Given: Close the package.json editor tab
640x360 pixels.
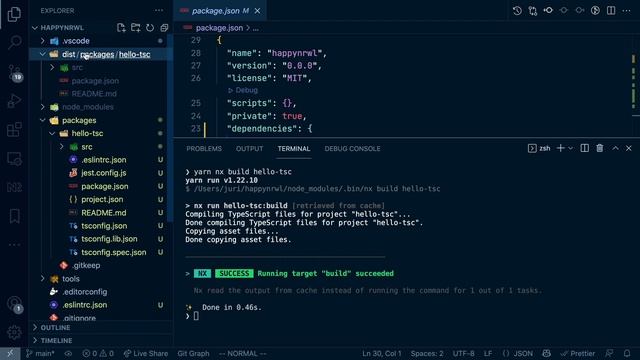Looking at the screenshot, I should [x=257, y=11].
